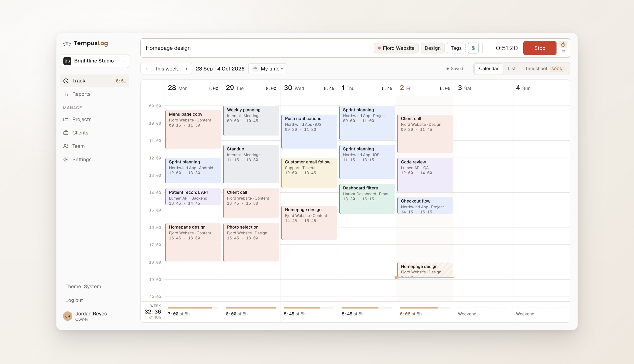Click the TempusLog logo icon

click(x=67, y=43)
